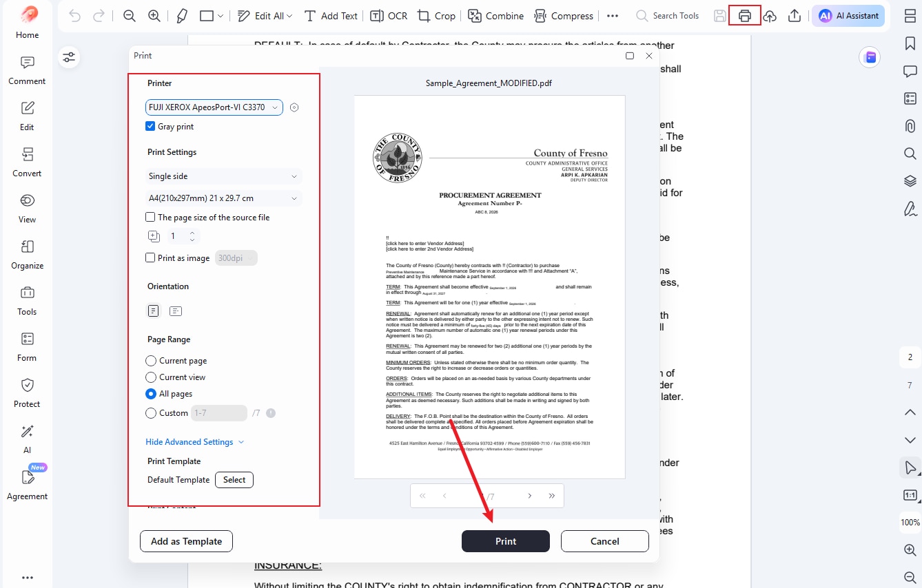The width and height of the screenshot is (922, 588).
Task: Click Select for Default Template
Action: (234, 480)
